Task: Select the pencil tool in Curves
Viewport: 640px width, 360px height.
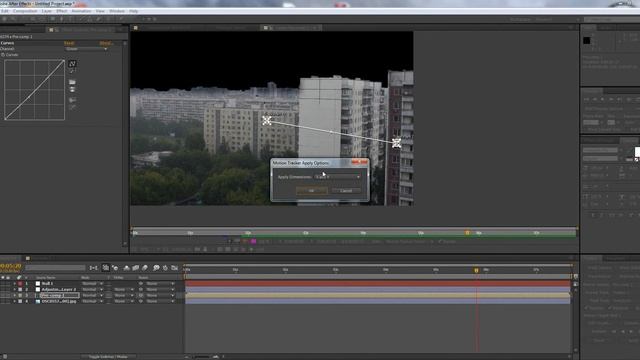Action: [72, 71]
